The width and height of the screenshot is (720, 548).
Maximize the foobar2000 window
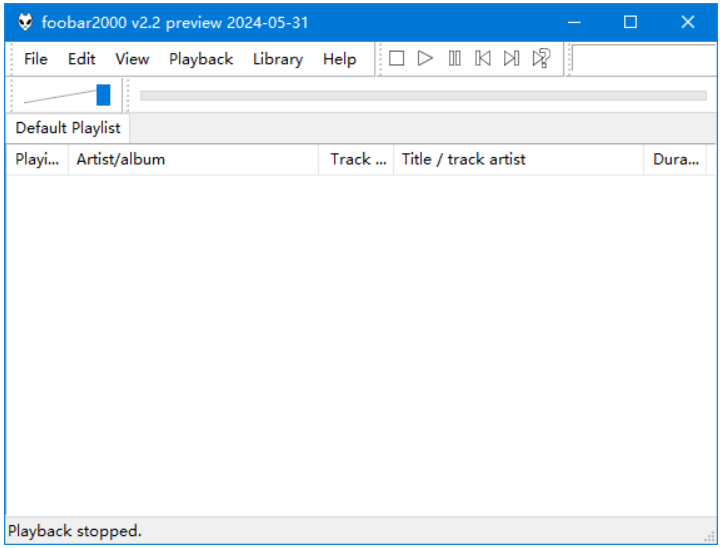point(630,22)
